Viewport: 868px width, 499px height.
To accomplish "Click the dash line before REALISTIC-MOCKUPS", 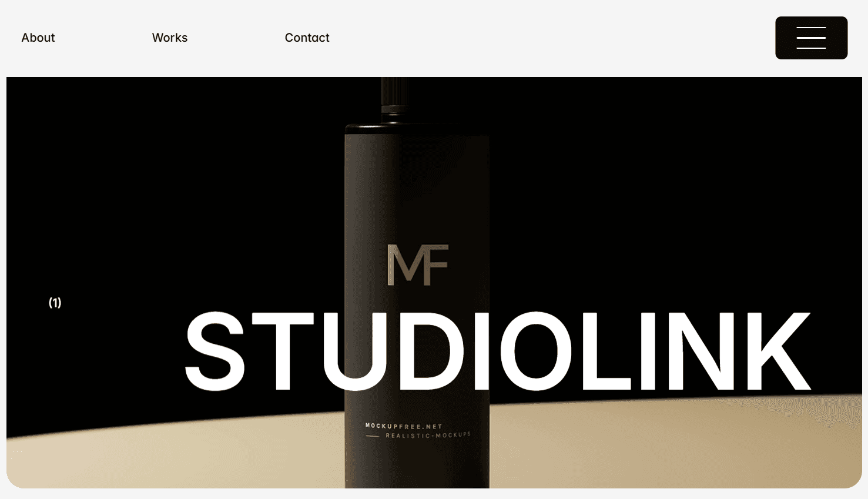I will (372, 436).
